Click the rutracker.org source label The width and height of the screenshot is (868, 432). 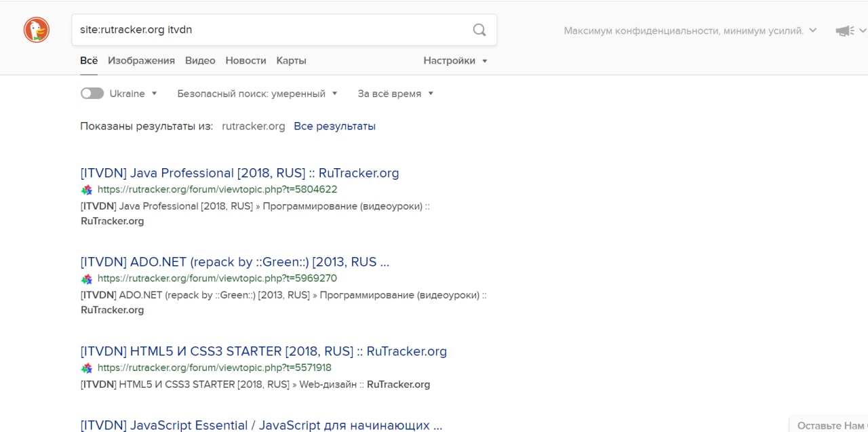tap(253, 126)
